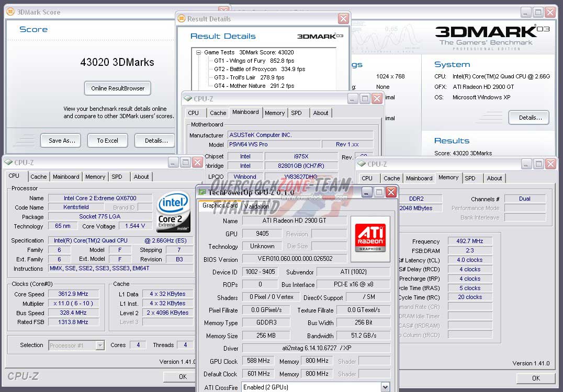563x392 pixels.
Task: Click the Intel Core 2 Extreme logo
Action: (173, 212)
